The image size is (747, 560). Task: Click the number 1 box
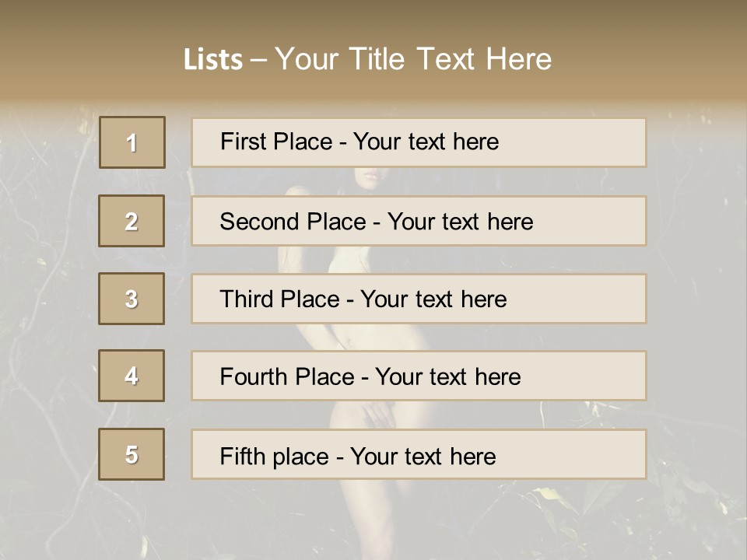coord(132,142)
